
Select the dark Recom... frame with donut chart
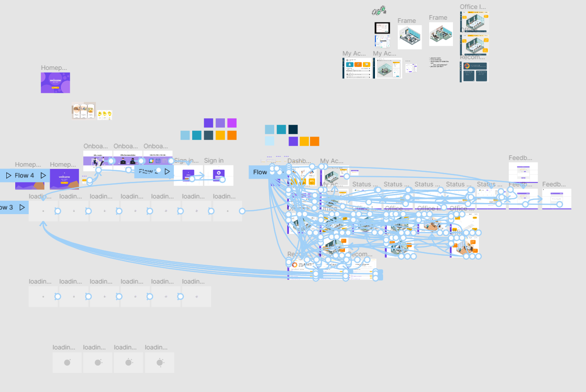[x=474, y=72]
